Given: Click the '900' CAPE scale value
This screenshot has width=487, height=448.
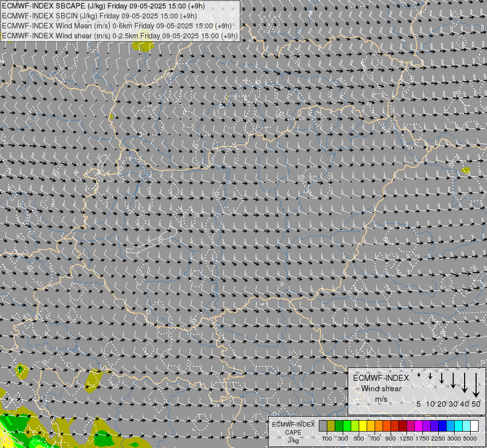Looking at the screenshot, I should (x=390, y=439).
